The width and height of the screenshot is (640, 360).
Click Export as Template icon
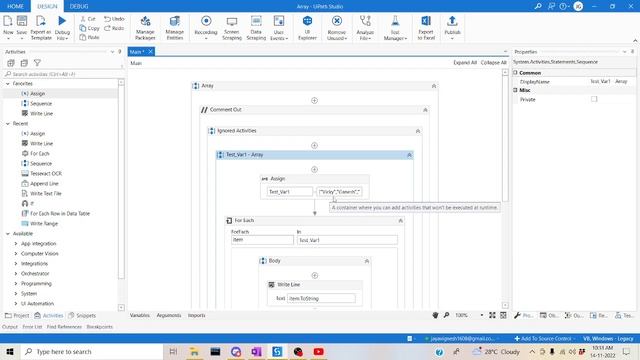click(x=41, y=21)
